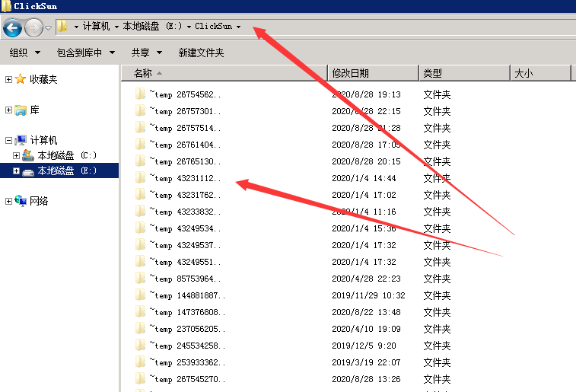The image size is (576, 392).
Task: Select 收藏夹 label in navigation pane
Action: (43, 79)
